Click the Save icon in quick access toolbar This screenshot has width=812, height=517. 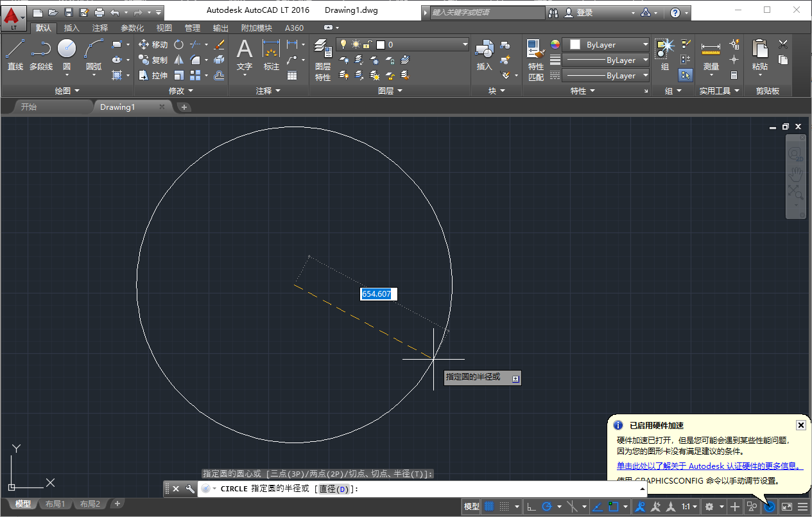[x=69, y=12]
